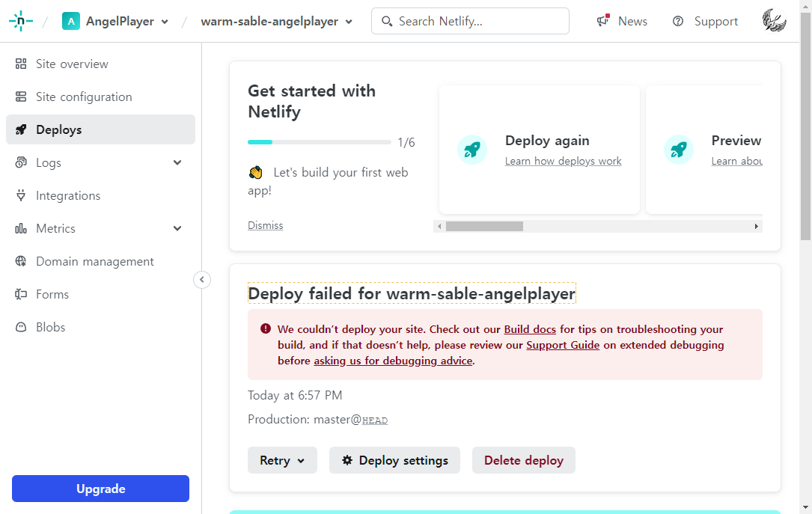The height and width of the screenshot is (514, 812).
Task: Expand the Metrics submenu chevron
Action: point(177,228)
